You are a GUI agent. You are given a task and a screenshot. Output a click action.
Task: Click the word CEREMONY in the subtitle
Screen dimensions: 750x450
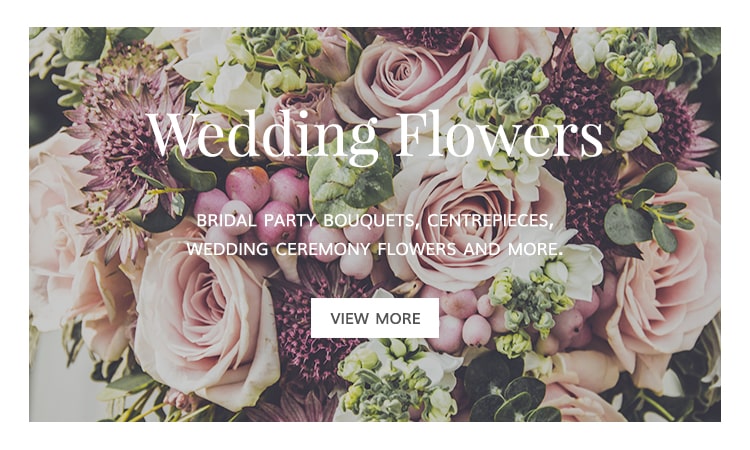(x=323, y=249)
